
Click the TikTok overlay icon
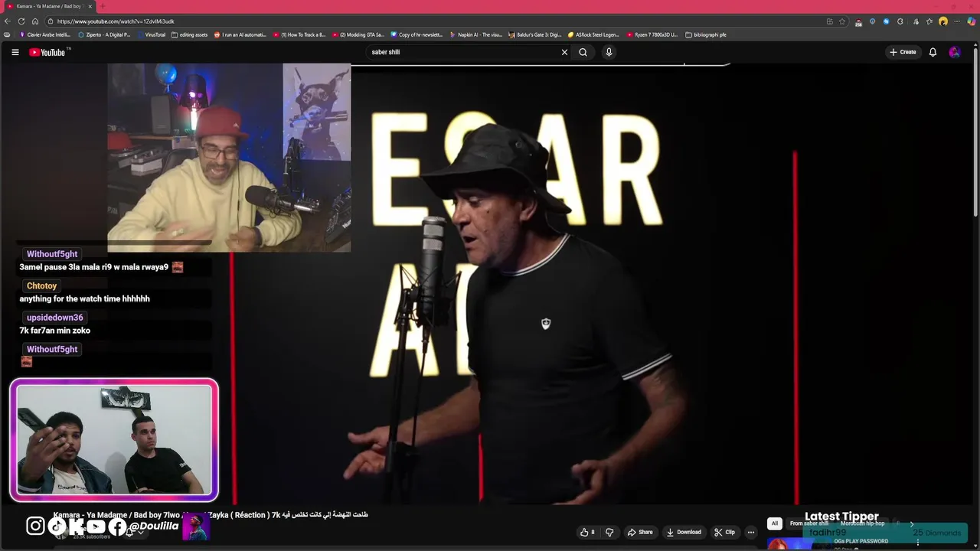click(57, 526)
